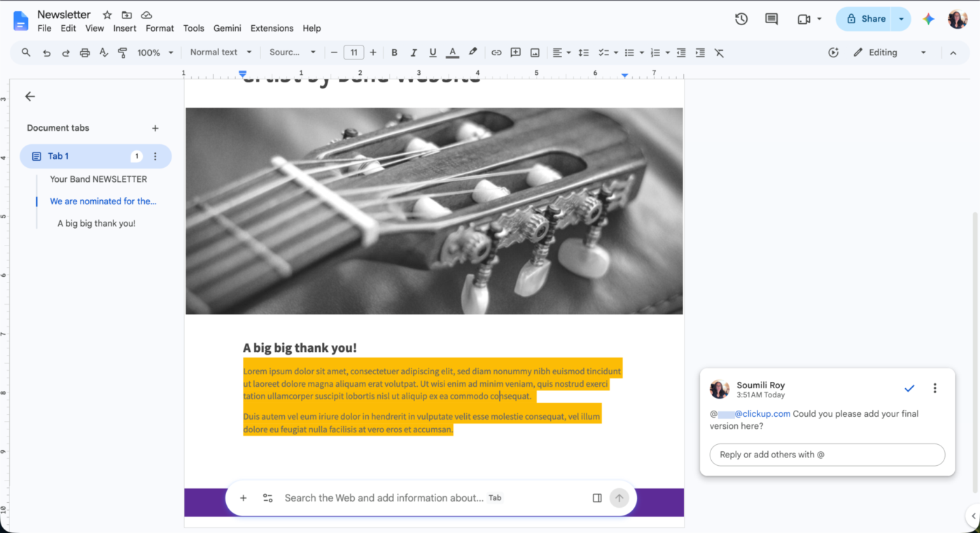Open the Insert menu
The height and width of the screenshot is (533, 980).
pyautogui.click(x=125, y=29)
